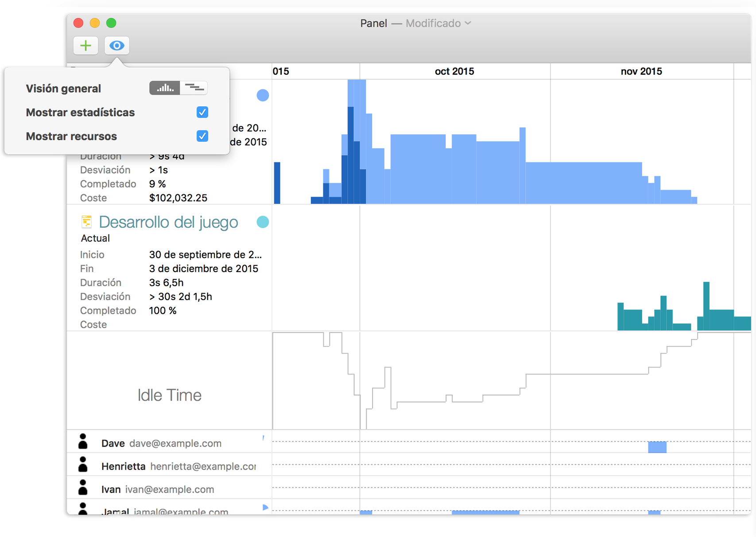The image size is (756, 537).
Task: Click the green plus add button
Action: coord(85,46)
